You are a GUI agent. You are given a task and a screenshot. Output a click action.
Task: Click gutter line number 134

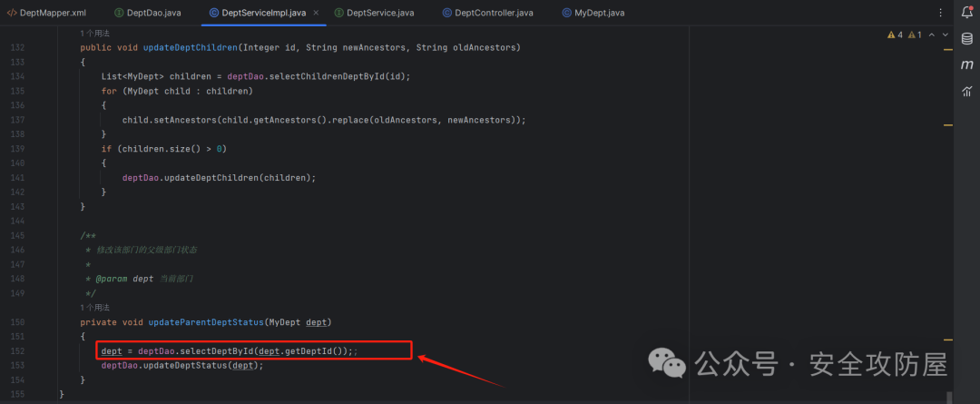click(17, 76)
